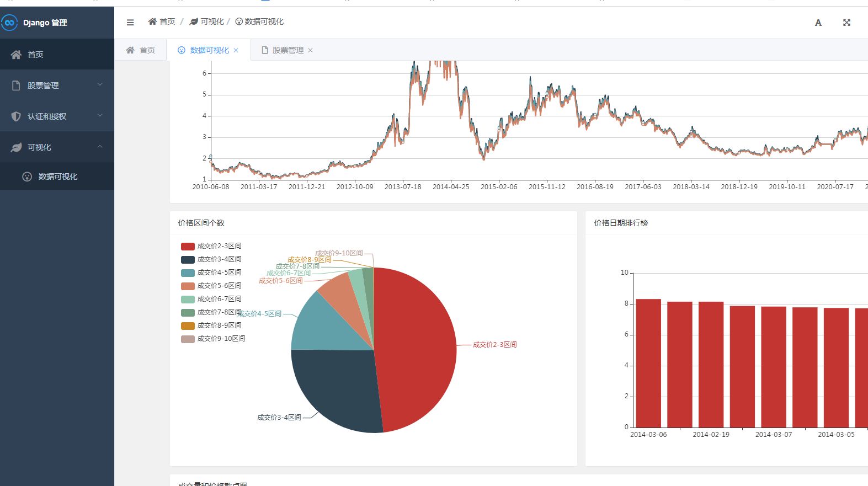Open 数据可视化 sidebar submenu link
Screen dimensions: 868x486
[x=57, y=177]
